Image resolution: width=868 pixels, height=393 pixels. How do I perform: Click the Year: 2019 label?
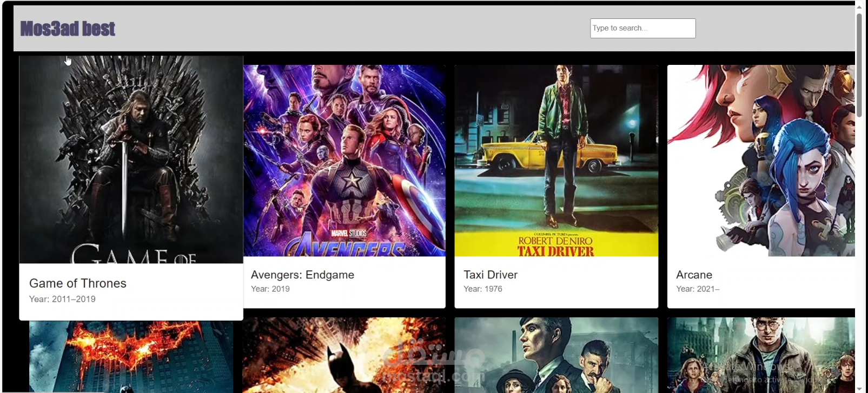tap(270, 289)
